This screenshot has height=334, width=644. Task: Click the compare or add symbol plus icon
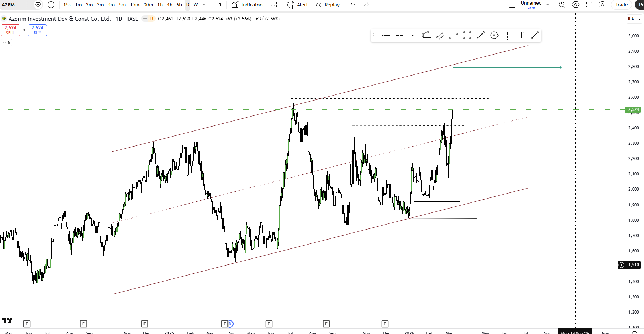point(51,5)
